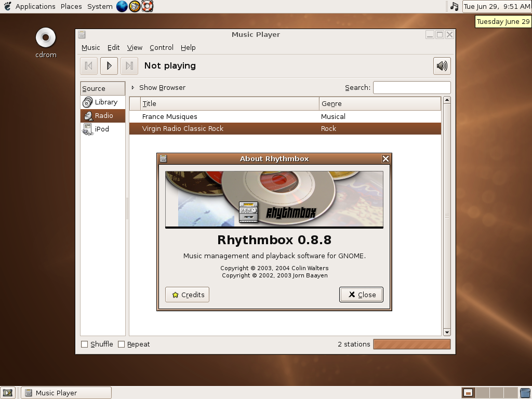Enable the Shuffle checkbox

coord(84,344)
